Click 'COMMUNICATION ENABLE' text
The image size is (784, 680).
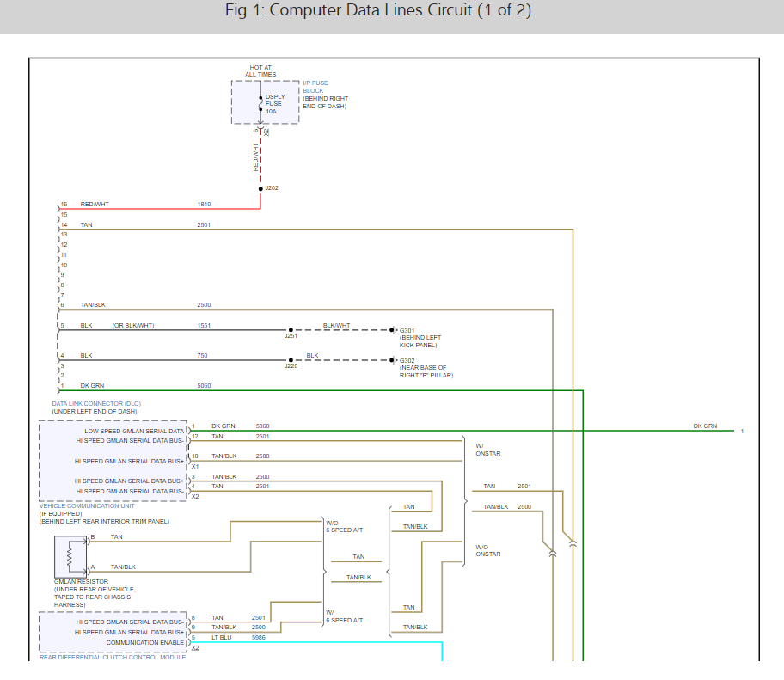coord(145,642)
